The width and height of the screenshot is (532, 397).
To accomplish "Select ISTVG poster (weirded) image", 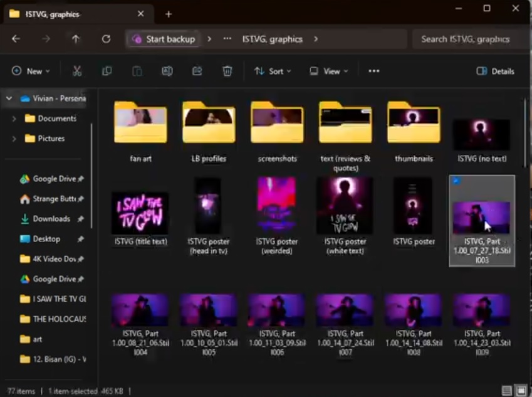I will (x=277, y=216).
